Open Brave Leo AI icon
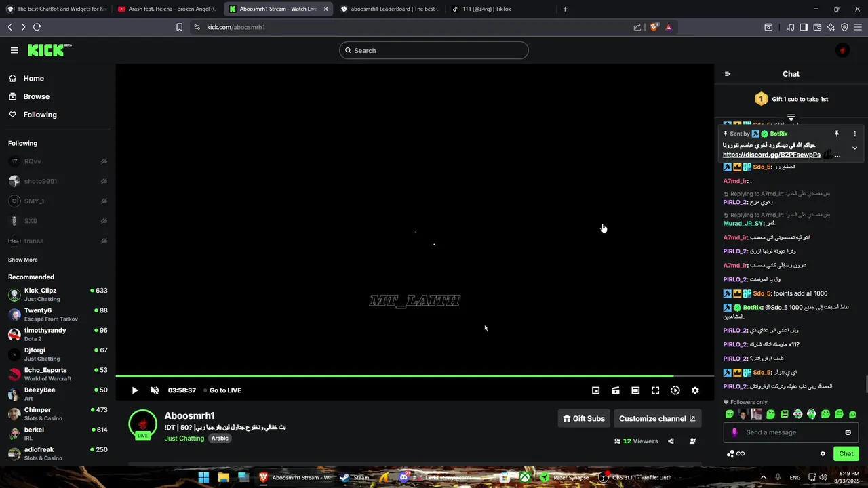This screenshot has width=868, height=488. pyautogui.click(x=831, y=27)
